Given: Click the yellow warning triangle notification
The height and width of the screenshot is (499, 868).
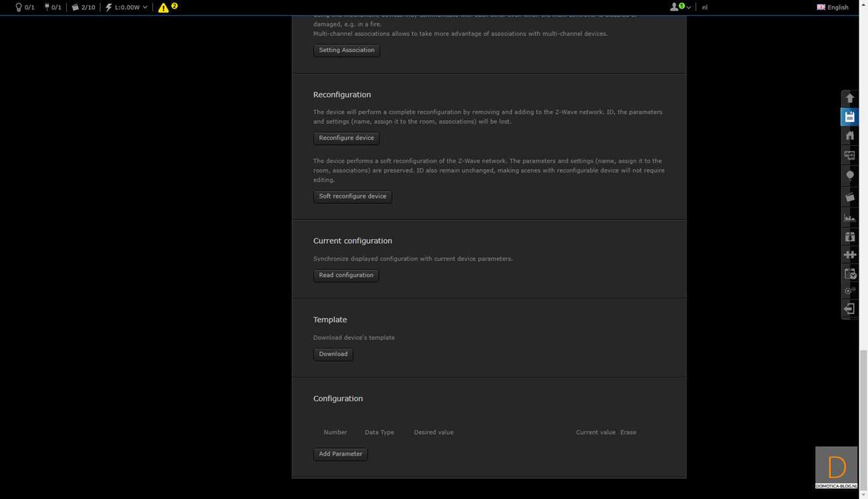Looking at the screenshot, I should (164, 7).
